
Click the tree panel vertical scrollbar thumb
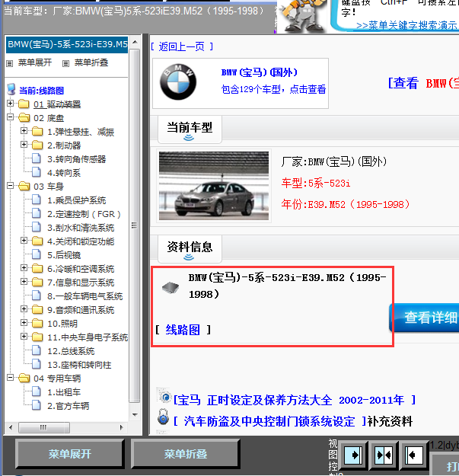click(135, 225)
